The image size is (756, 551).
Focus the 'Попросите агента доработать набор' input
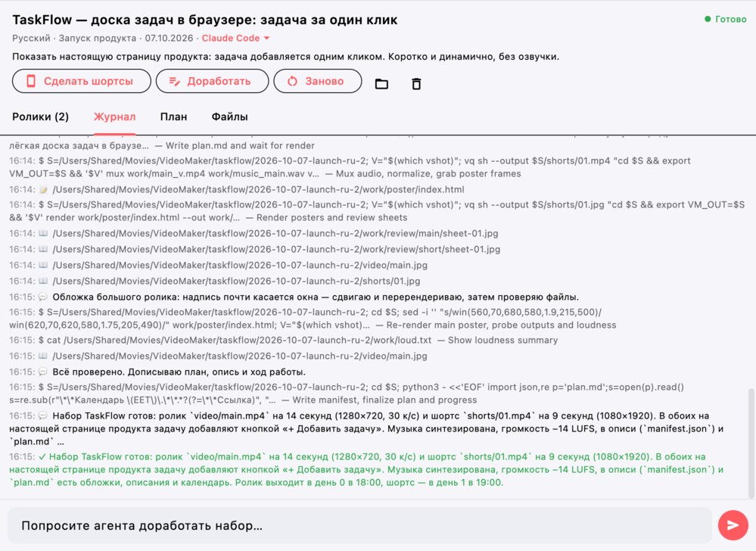(359, 525)
